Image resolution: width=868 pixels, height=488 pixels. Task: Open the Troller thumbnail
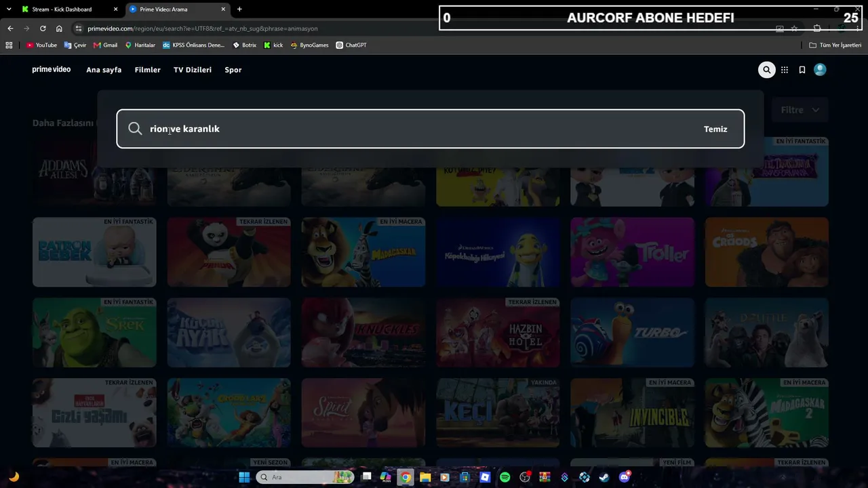tap(633, 252)
